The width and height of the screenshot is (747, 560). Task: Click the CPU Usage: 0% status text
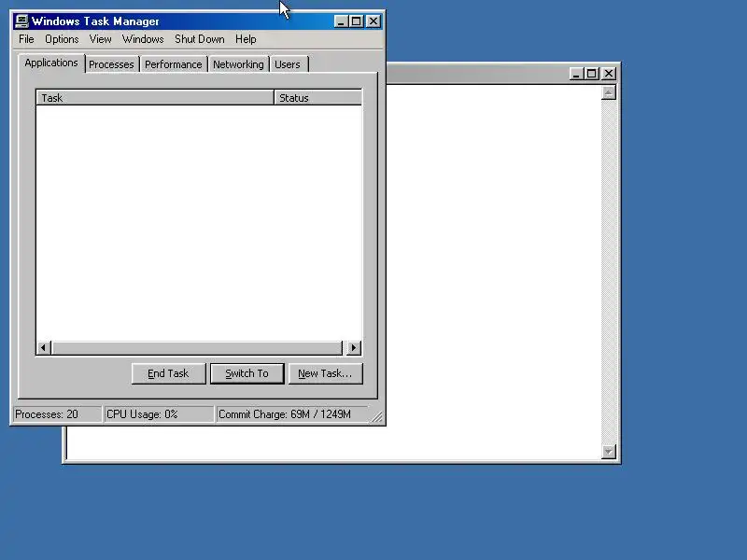coord(142,414)
